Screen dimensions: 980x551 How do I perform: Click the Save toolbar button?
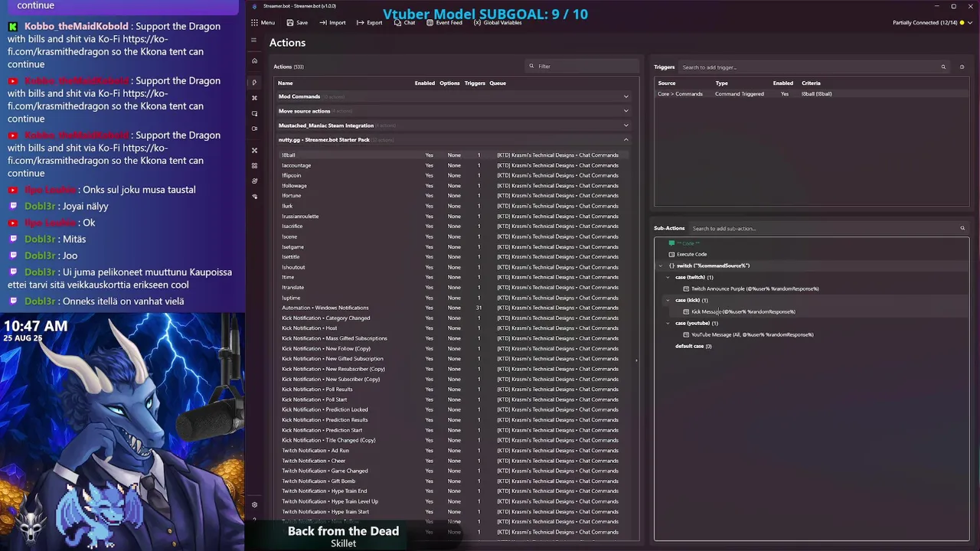(x=297, y=23)
